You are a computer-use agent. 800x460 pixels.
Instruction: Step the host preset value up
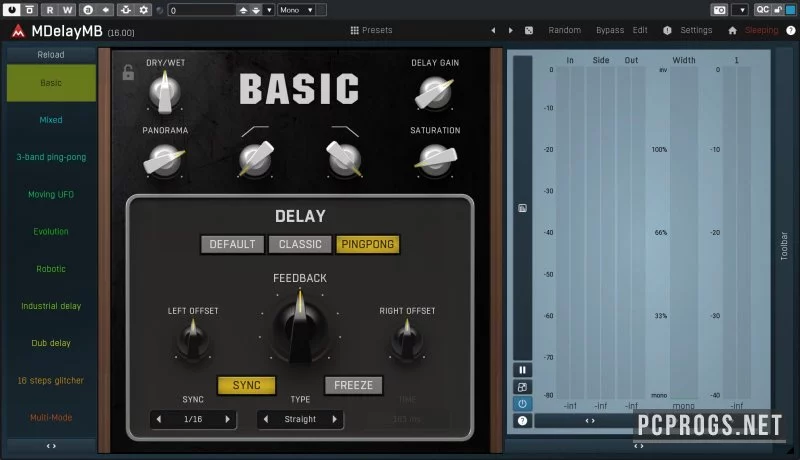point(243,10)
